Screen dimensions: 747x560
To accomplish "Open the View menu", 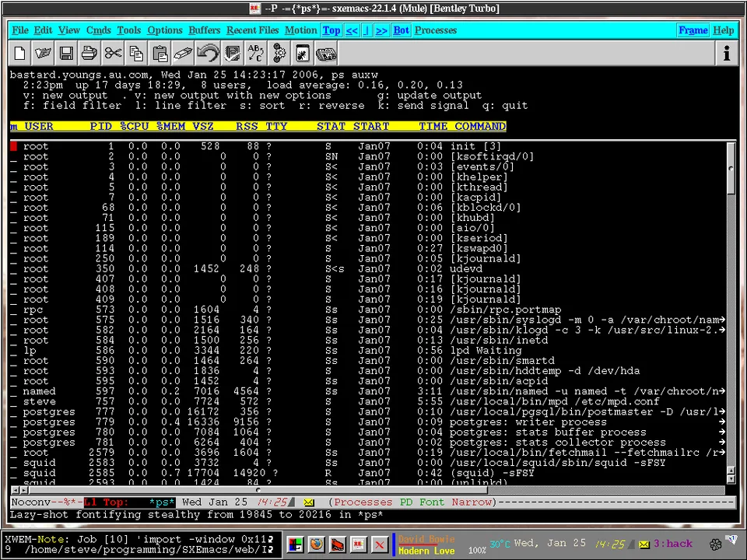I will point(69,30).
